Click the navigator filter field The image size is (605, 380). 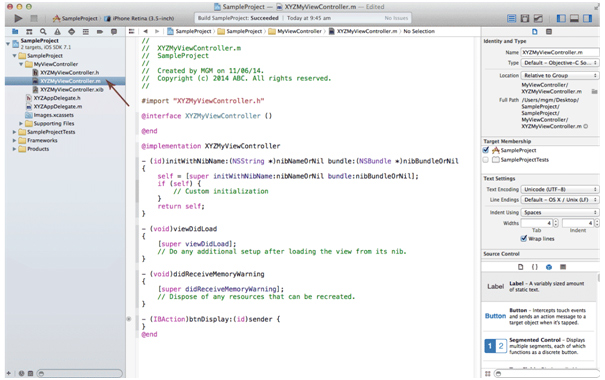(80, 373)
